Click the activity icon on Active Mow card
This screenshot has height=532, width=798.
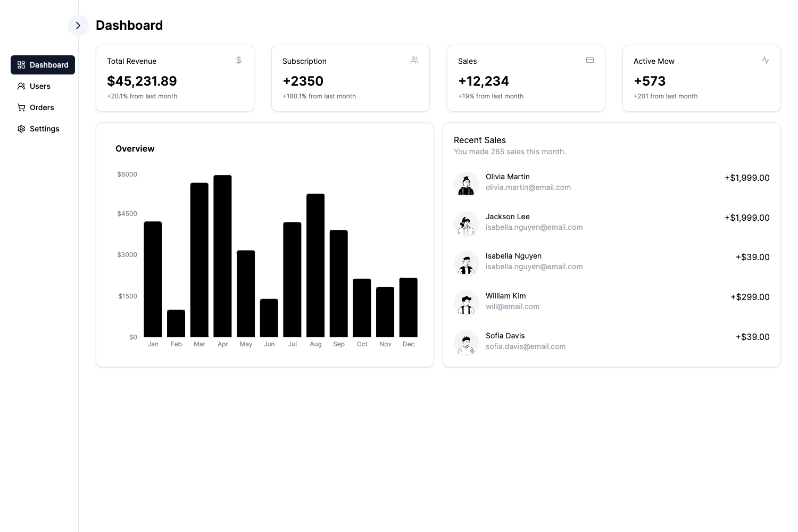[x=765, y=60]
